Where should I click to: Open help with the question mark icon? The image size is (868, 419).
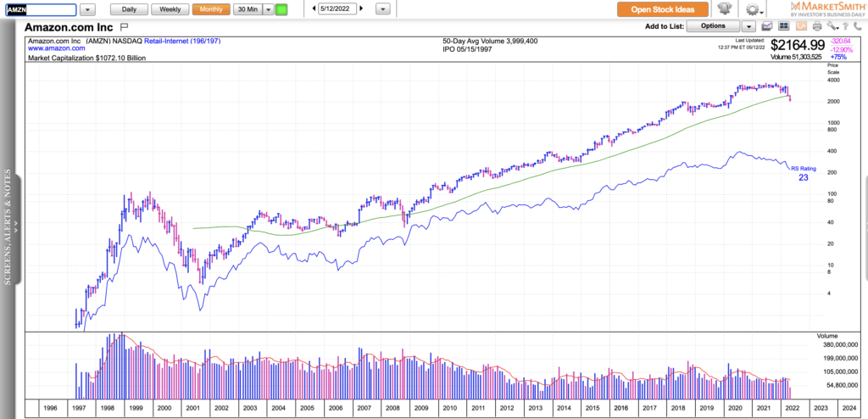coord(845,26)
